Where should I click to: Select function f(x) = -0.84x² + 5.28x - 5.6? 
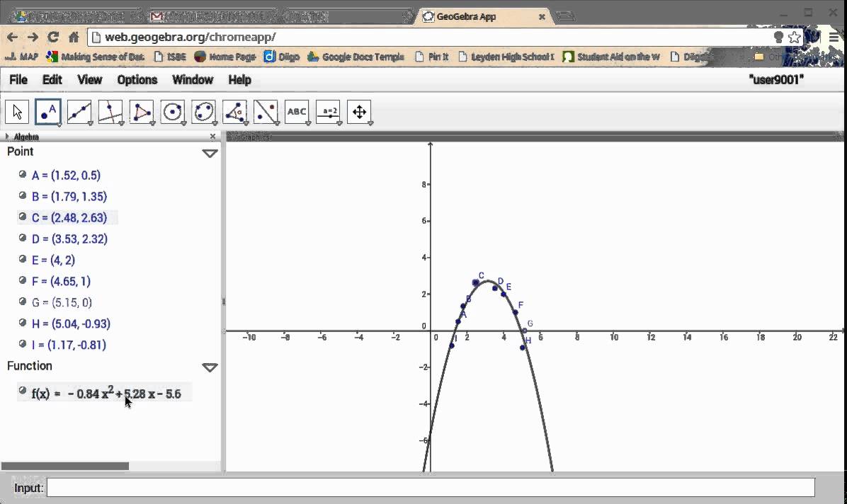[x=106, y=394]
